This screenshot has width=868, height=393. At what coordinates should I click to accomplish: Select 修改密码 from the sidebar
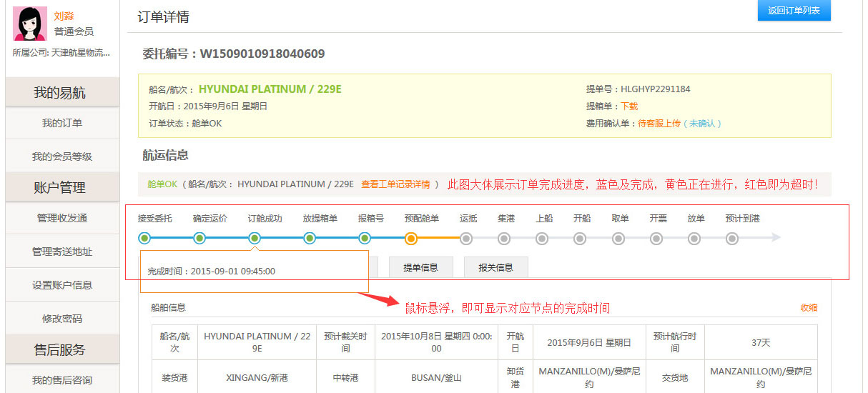pyautogui.click(x=62, y=319)
